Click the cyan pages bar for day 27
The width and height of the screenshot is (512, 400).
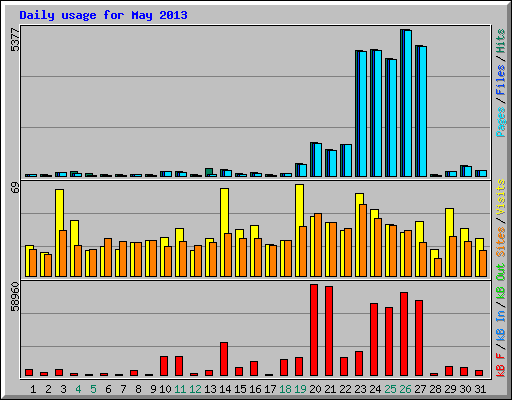(423, 111)
